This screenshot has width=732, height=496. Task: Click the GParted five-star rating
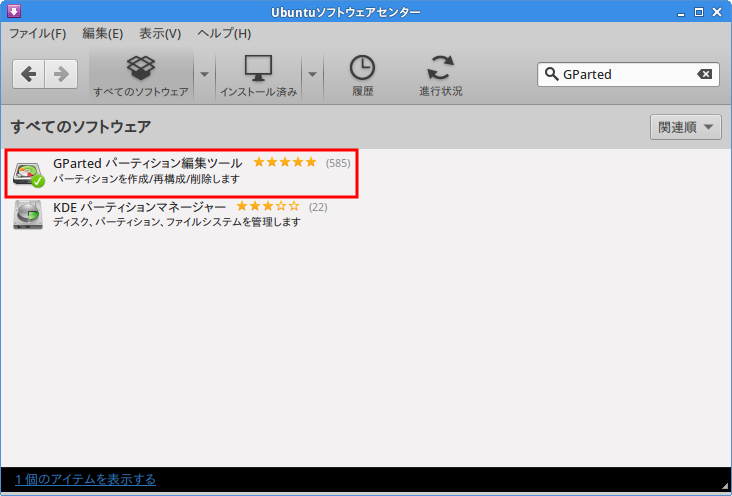pyautogui.click(x=285, y=162)
